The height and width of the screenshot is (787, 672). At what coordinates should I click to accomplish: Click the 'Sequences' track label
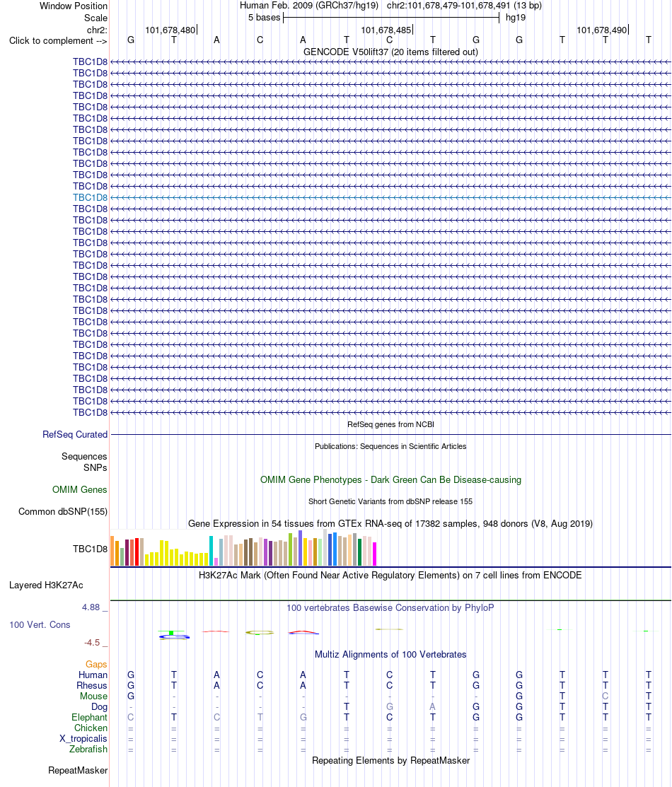[84, 457]
